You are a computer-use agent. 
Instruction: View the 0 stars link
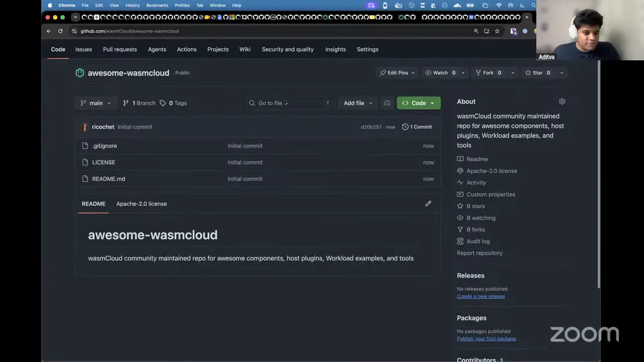coord(471,206)
